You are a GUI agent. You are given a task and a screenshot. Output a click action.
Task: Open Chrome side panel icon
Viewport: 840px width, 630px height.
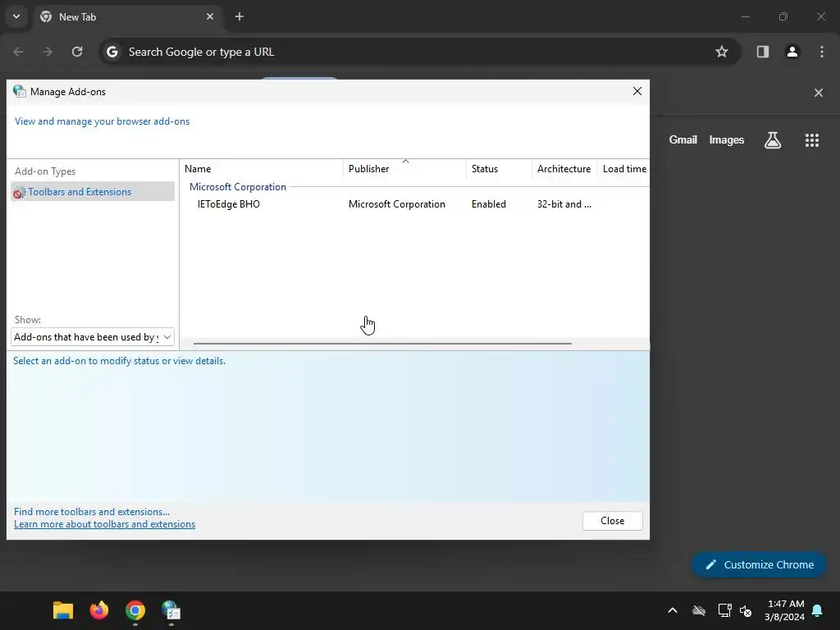(763, 52)
